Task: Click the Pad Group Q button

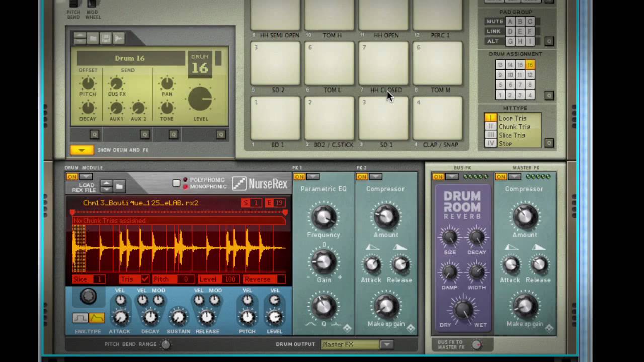Action: (x=549, y=41)
